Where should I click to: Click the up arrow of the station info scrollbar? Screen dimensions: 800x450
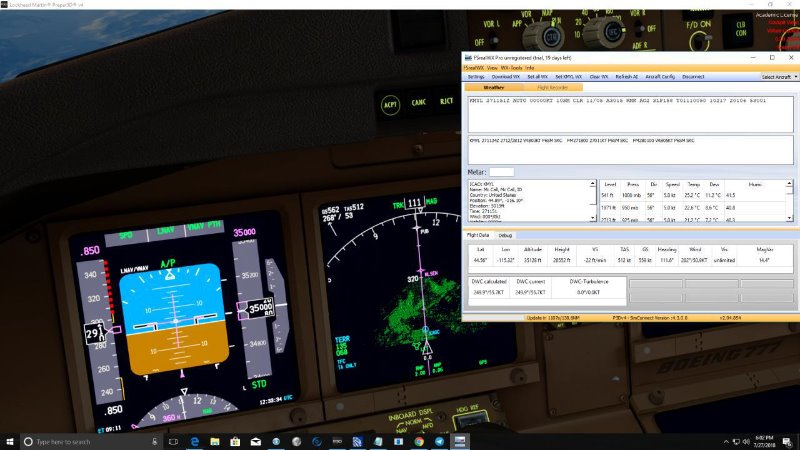click(592, 183)
